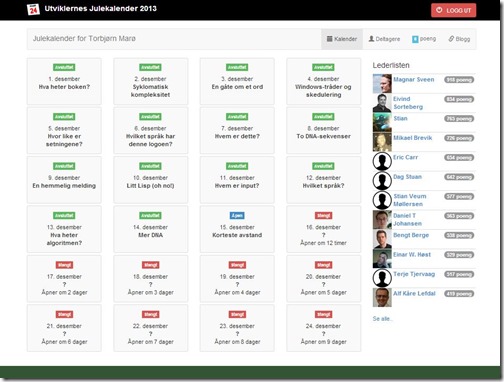Open Alf Kåre Lefdal's profile link
The image size is (504, 382).
coord(414,293)
